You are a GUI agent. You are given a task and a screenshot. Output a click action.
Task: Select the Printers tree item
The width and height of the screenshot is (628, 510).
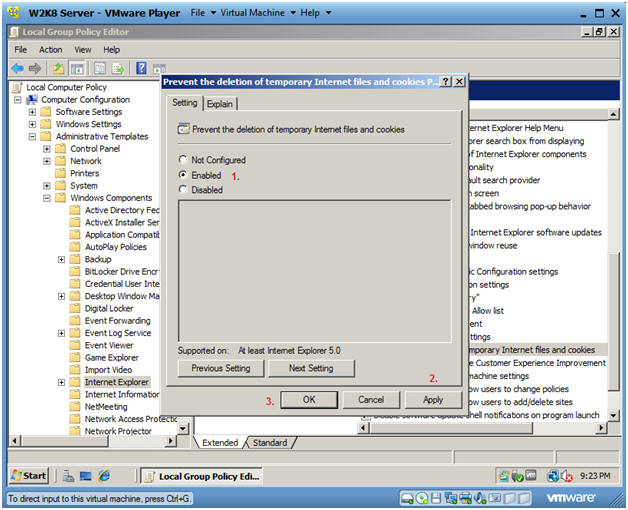click(x=85, y=173)
